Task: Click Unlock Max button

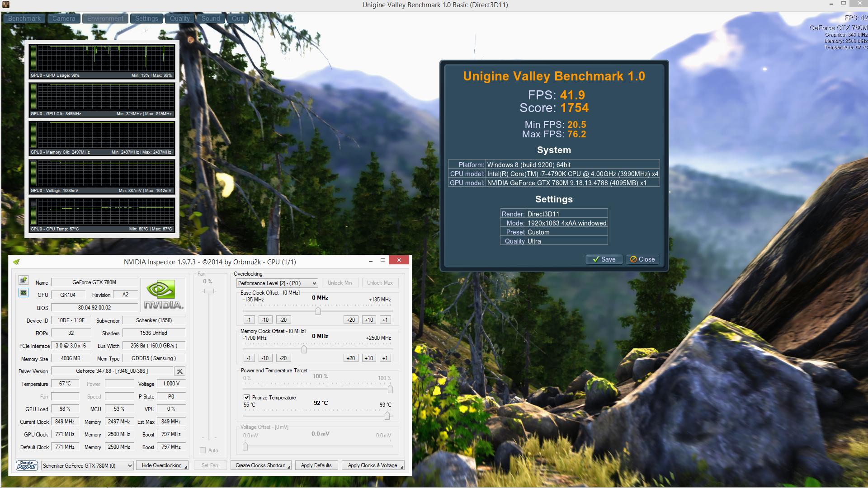Action: coord(380,283)
